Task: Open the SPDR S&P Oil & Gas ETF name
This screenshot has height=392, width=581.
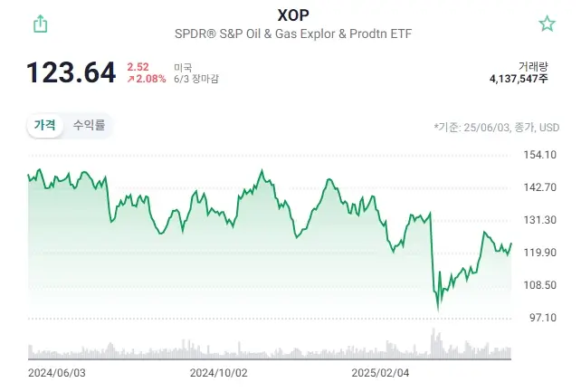Action: (x=290, y=33)
